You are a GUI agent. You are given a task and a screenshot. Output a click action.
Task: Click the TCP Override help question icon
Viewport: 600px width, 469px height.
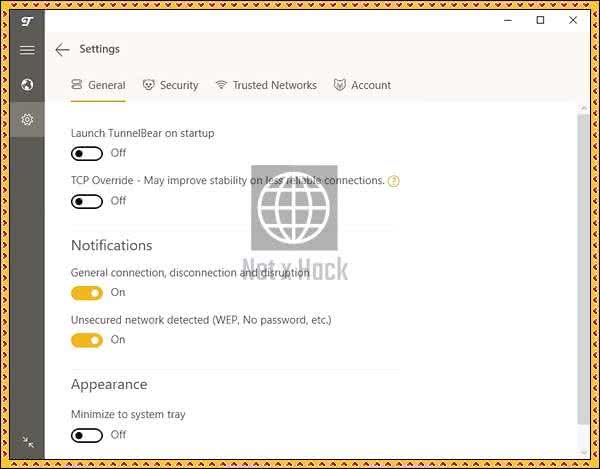[393, 181]
